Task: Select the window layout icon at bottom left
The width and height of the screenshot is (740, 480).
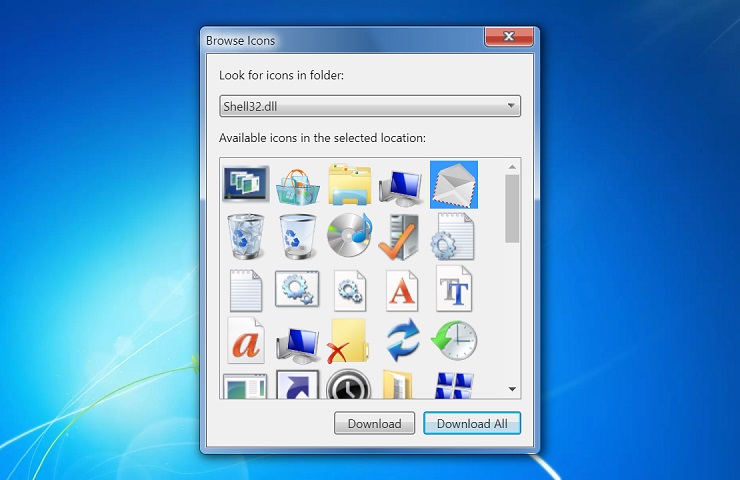Action: point(245,387)
